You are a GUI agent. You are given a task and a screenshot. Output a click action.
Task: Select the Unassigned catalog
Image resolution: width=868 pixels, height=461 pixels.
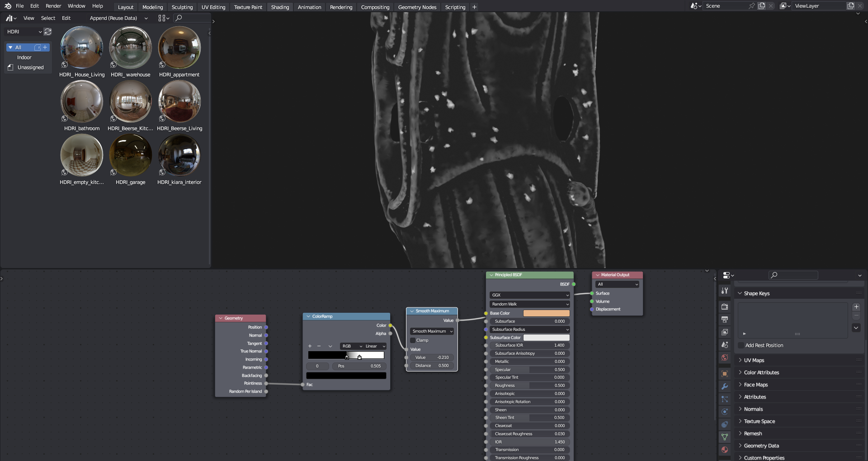click(x=30, y=67)
